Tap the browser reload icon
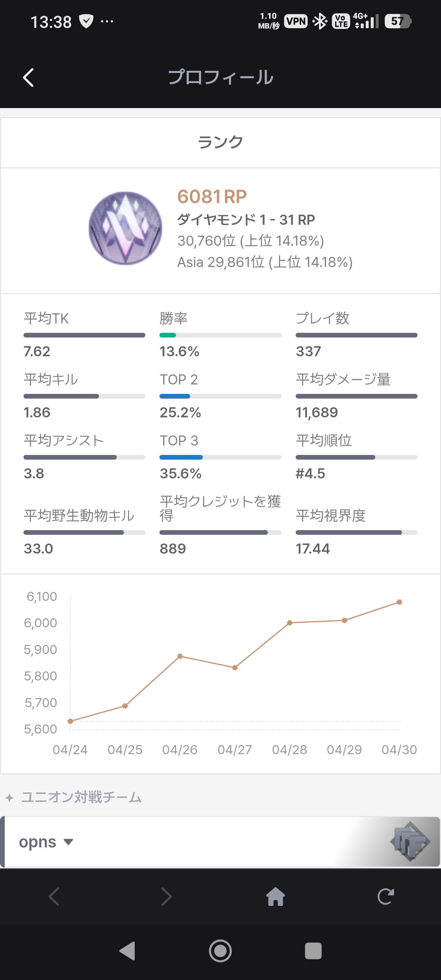 (385, 897)
